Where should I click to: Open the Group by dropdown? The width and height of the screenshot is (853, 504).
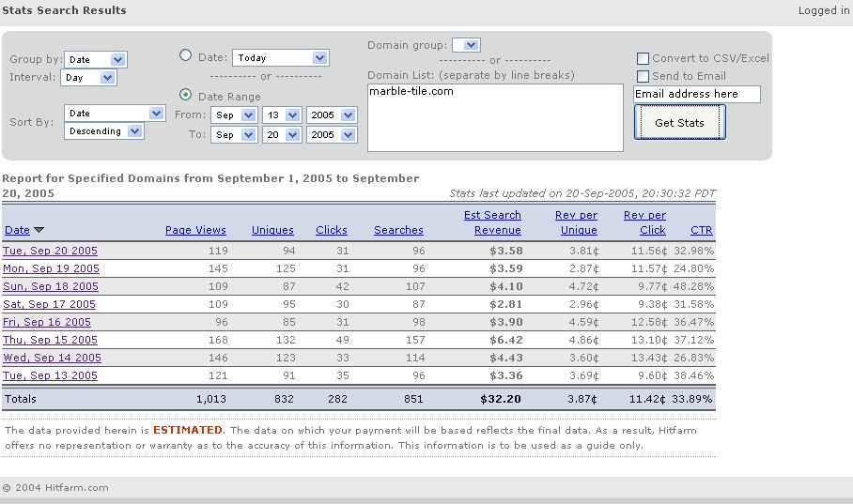[95, 59]
